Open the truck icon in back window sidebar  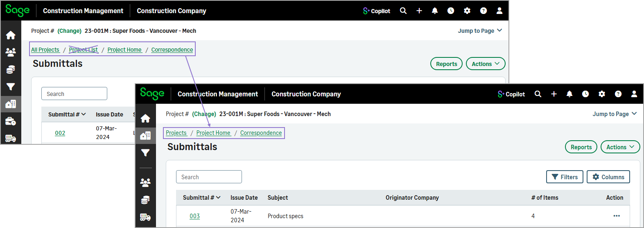click(x=11, y=139)
